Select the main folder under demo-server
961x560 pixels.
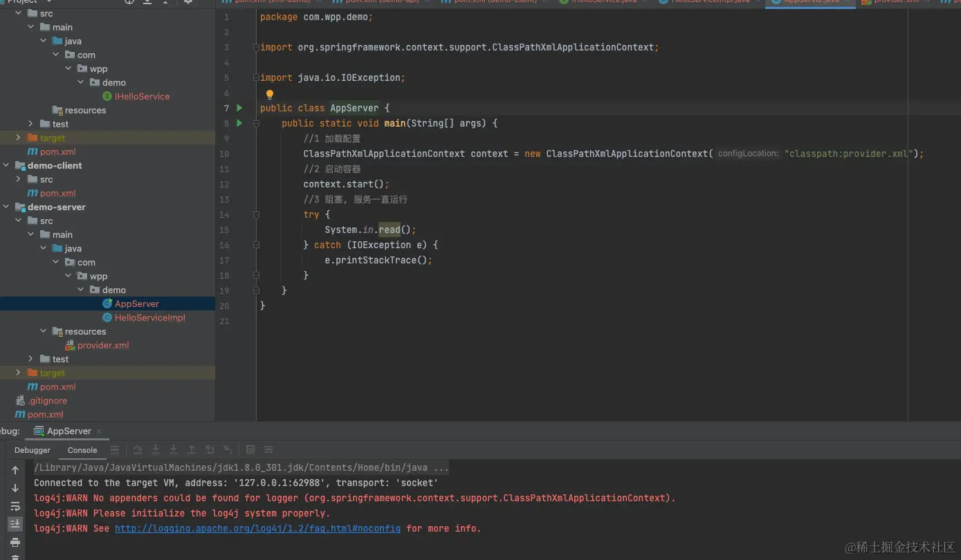(x=62, y=234)
